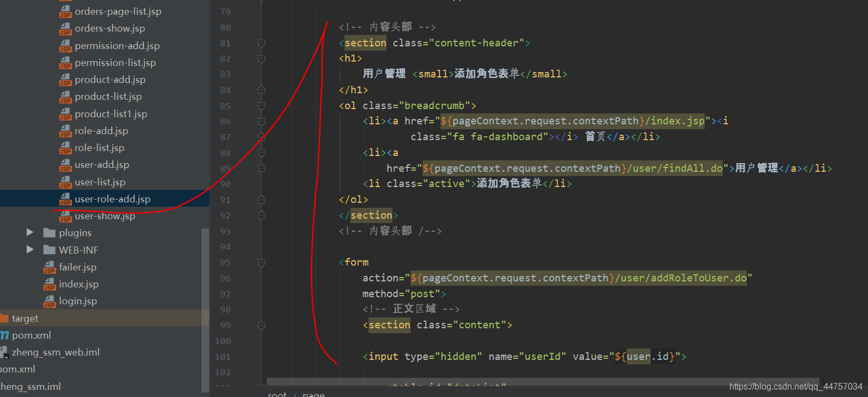
Task: Open orders-show.jsp file
Action: click(x=110, y=28)
